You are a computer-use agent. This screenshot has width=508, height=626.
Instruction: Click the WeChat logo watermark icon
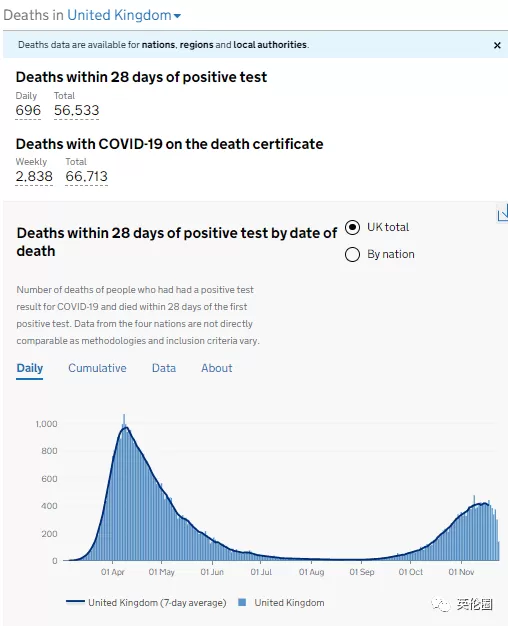coord(441,604)
